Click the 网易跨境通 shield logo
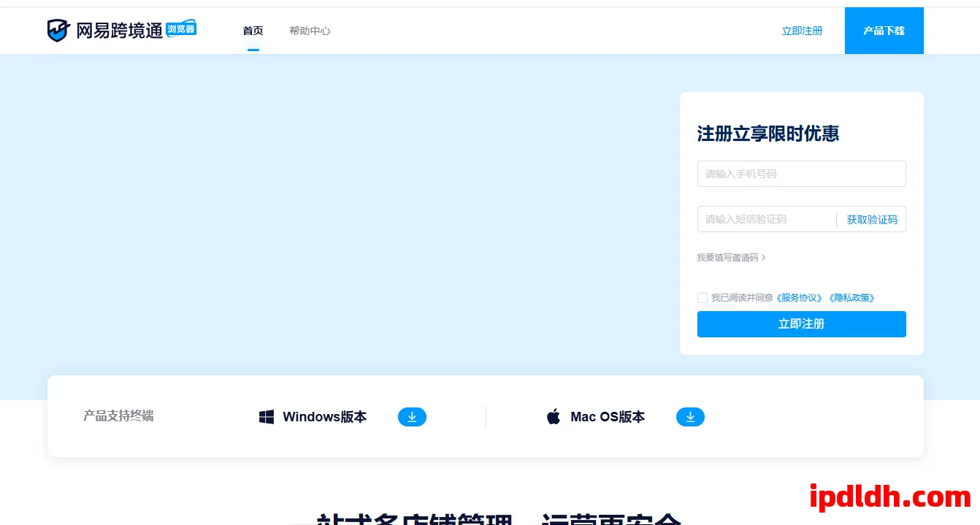The width and height of the screenshot is (980, 525). (x=58, y=31)
